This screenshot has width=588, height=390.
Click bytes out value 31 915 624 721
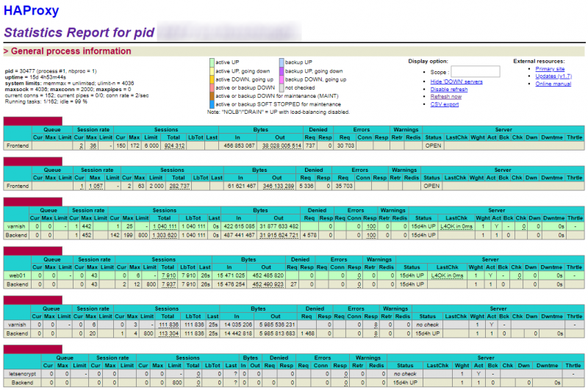tap(279, 235)
